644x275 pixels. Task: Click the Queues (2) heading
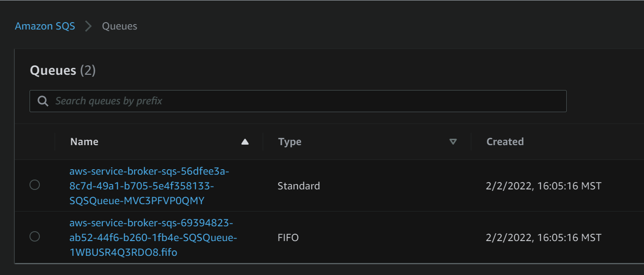tap(63, 70)
